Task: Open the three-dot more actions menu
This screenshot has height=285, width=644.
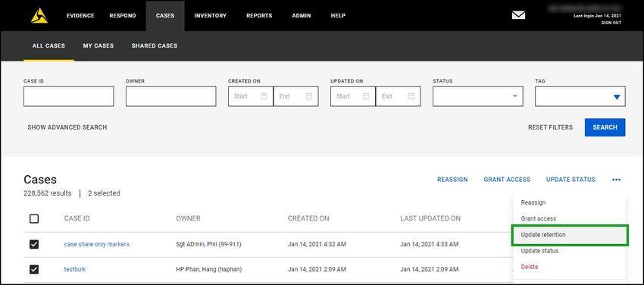Action: click(616, 180)
